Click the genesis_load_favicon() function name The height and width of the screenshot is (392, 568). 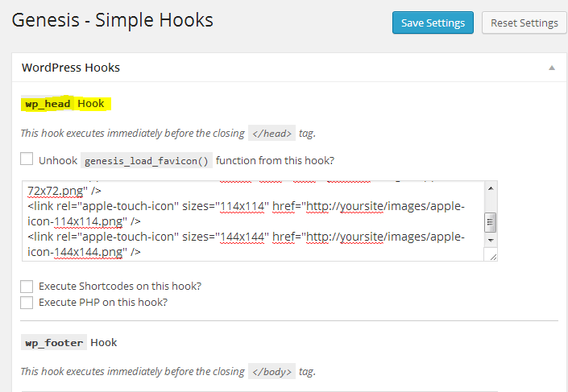point(146,160)
